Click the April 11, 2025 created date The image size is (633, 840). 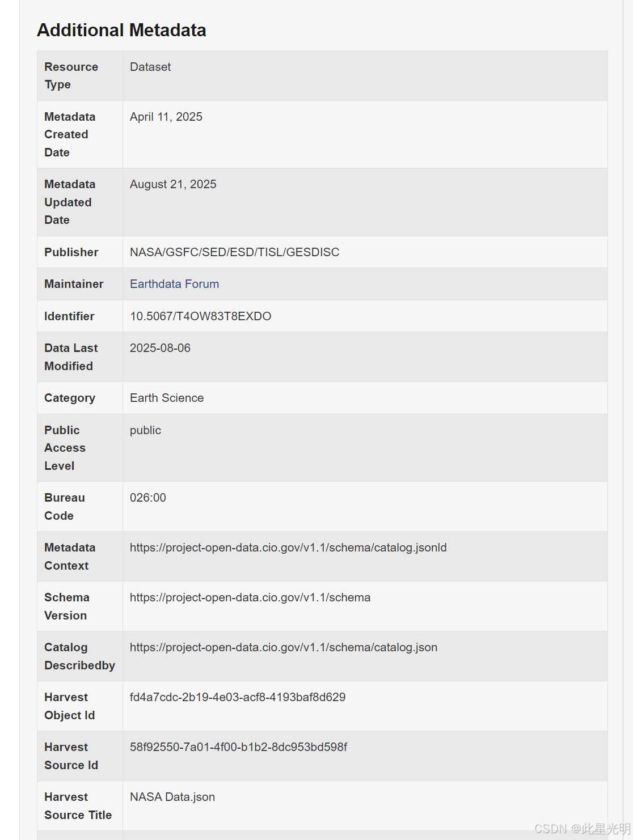166,117
